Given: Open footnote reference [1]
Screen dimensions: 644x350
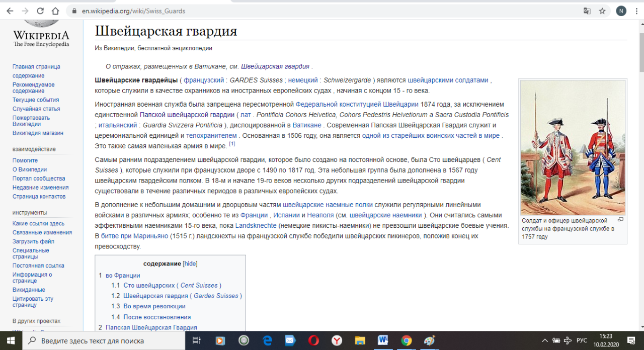Looking at the screenshot, I should click(232, 144).
